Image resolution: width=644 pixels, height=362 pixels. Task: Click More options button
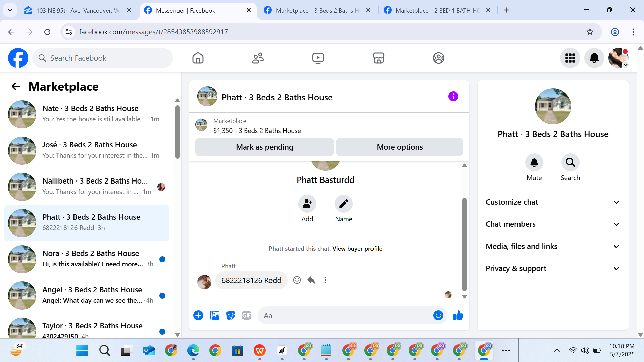(x=399, y=147)
